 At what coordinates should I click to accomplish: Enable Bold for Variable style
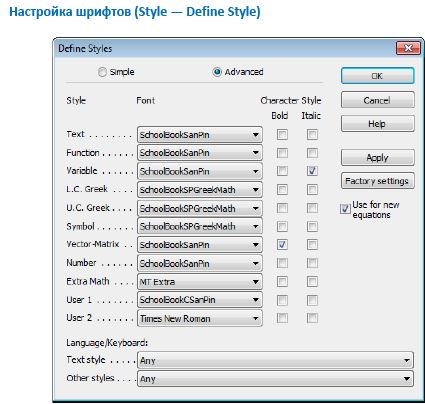point(282,171)
